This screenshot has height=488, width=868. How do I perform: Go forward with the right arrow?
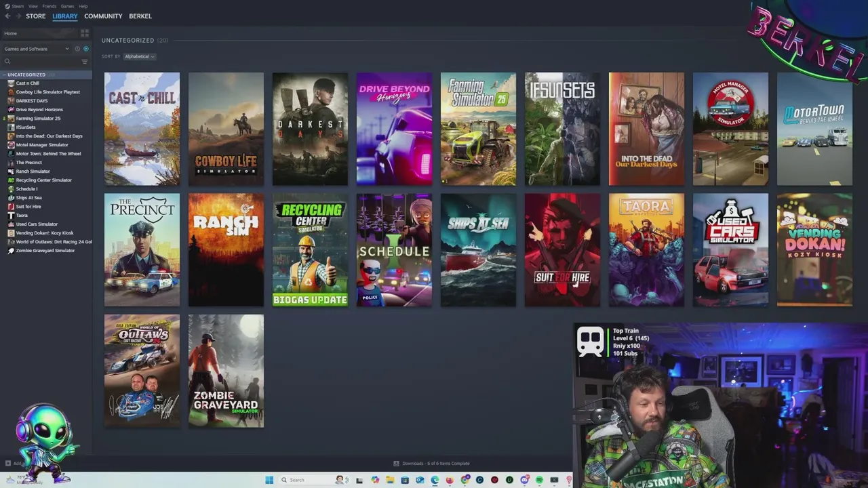18,16
